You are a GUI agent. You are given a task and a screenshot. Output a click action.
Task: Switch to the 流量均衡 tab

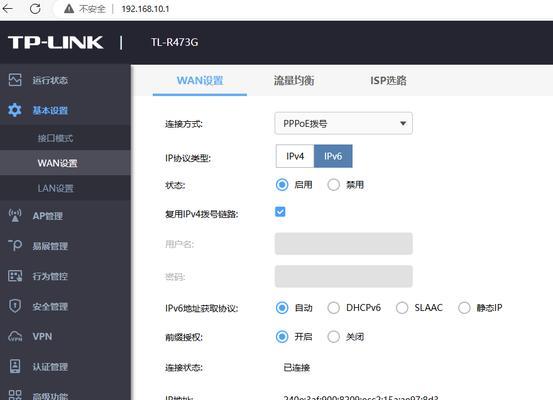(x=294, y=80)
